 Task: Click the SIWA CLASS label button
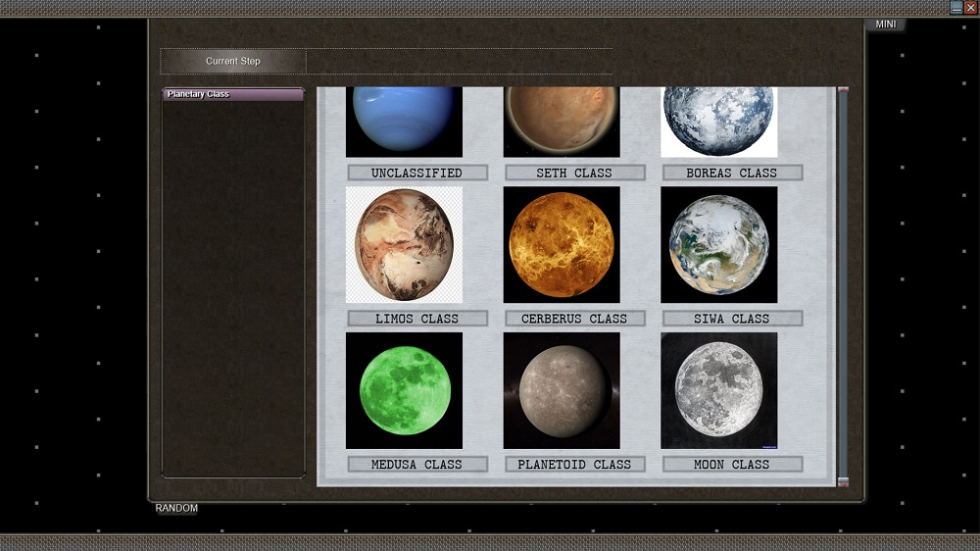coord(732,319)
